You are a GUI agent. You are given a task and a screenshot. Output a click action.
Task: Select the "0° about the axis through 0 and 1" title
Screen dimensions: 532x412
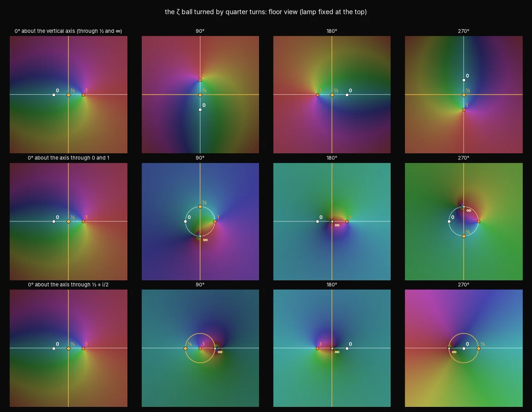coord(68,158)
